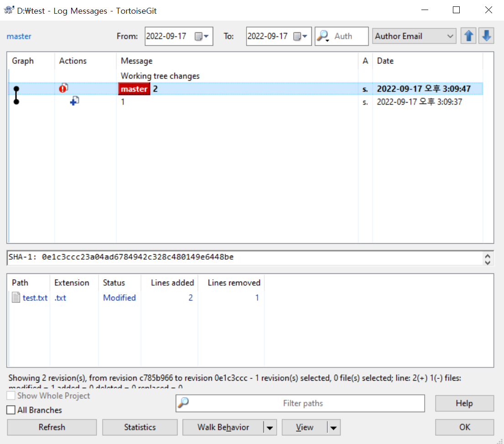Sort files by Status column header
The width and height of the screenshot is (504, 444).
coord(120,283)
